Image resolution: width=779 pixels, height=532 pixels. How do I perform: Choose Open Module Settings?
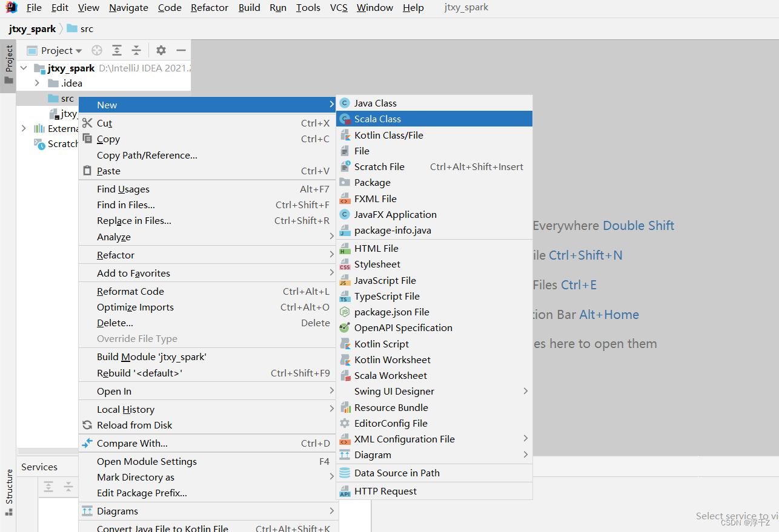(208, 461)
